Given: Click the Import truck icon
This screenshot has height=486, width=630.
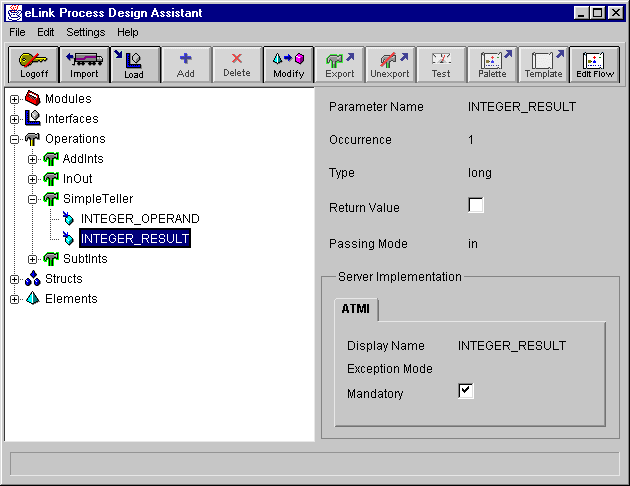Looking at the screenshot, I should click(84, 59).
